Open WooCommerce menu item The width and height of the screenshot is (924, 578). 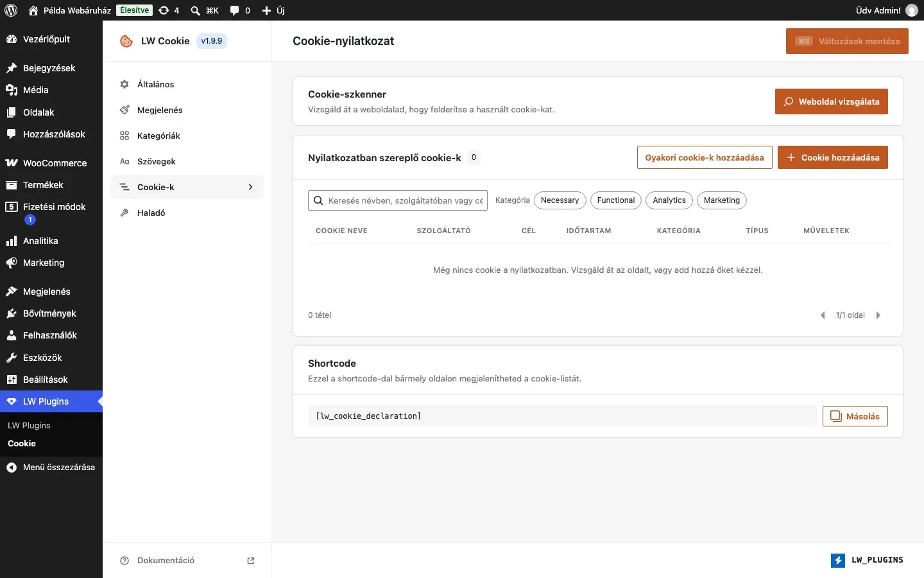pos(51,163)
